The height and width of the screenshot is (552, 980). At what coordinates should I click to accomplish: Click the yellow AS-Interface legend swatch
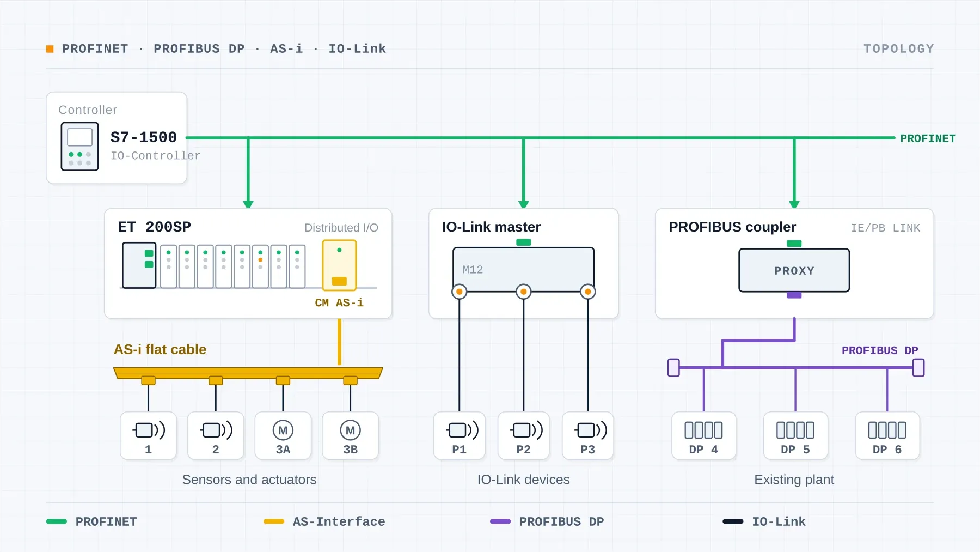pos(274,521)
